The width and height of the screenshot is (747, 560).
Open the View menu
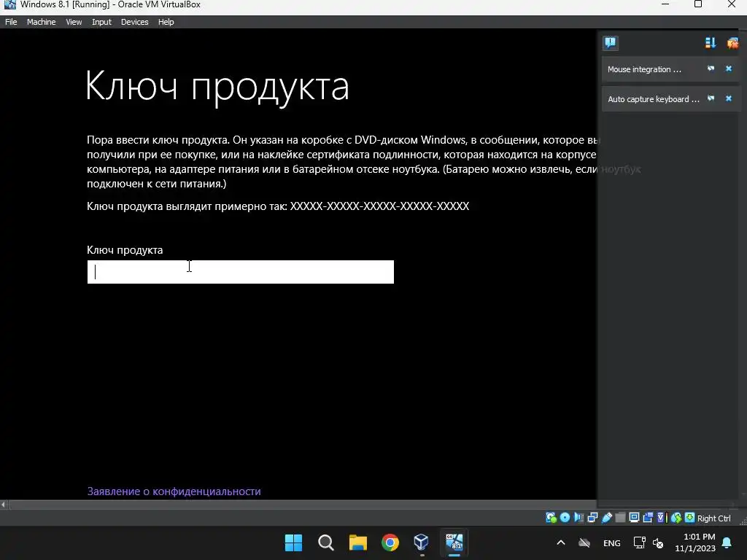coord(74,22)
